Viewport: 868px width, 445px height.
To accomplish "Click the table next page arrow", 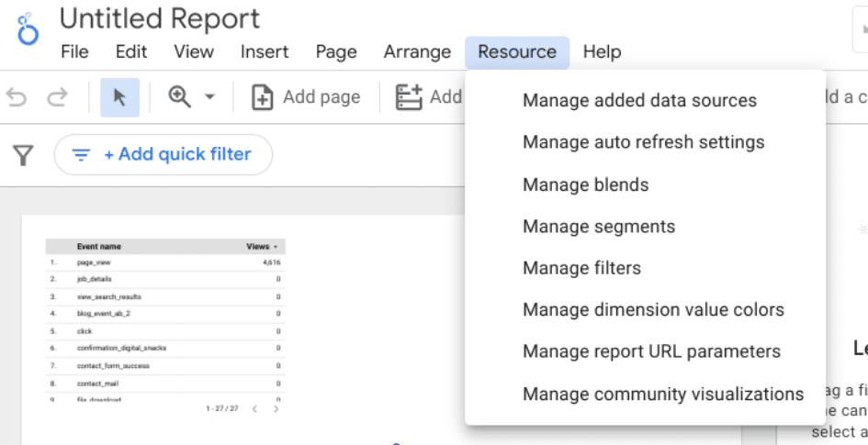I will [276, 409].
